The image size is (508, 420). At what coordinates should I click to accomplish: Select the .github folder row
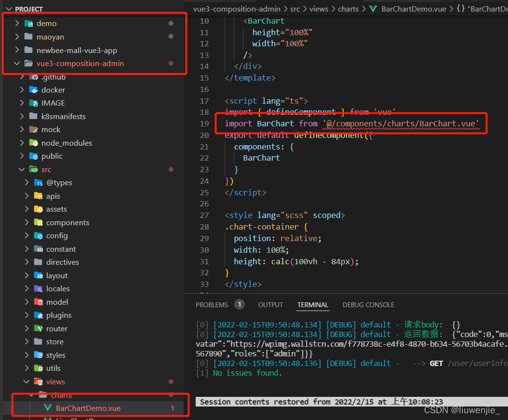94,77
